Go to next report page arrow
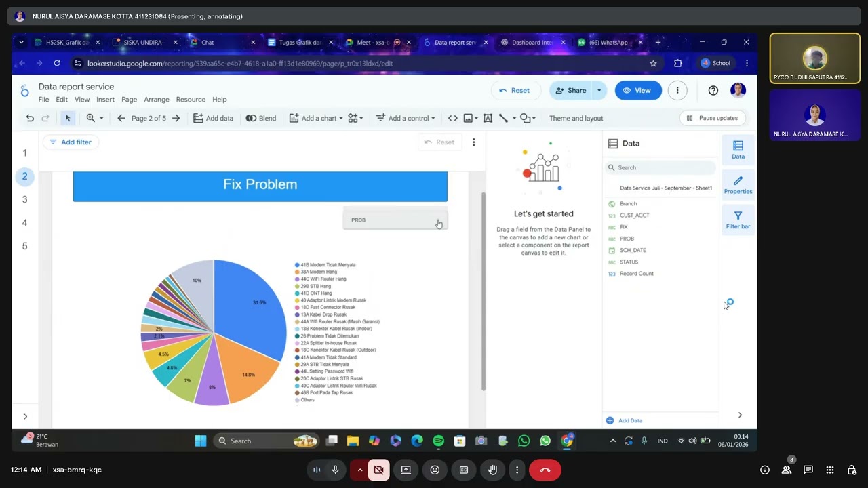 click(176, 118)
